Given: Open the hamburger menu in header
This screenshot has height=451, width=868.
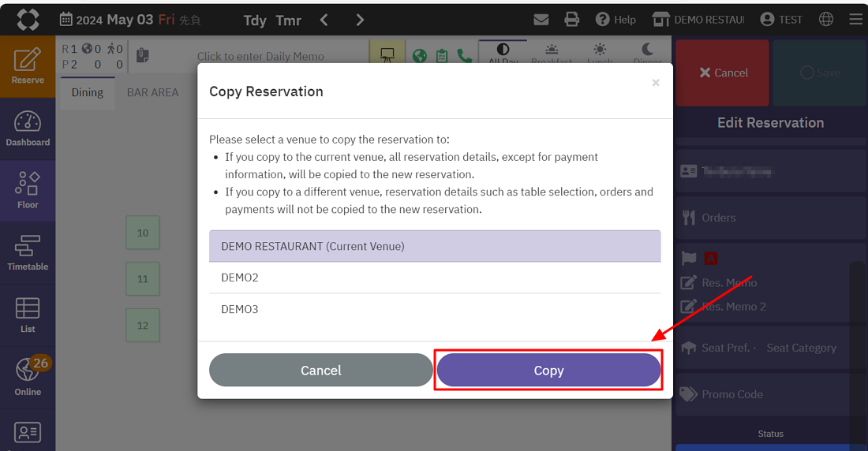Looking at the screenshot, I should 855,20.
